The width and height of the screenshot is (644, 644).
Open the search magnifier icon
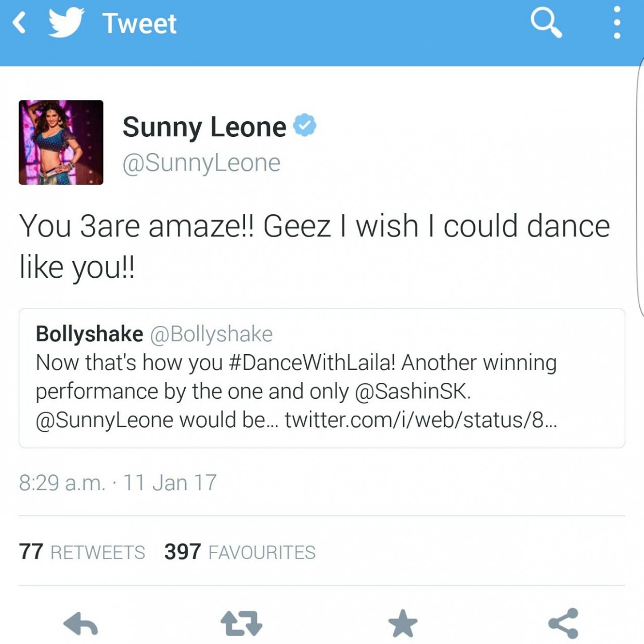click(546, 23)
